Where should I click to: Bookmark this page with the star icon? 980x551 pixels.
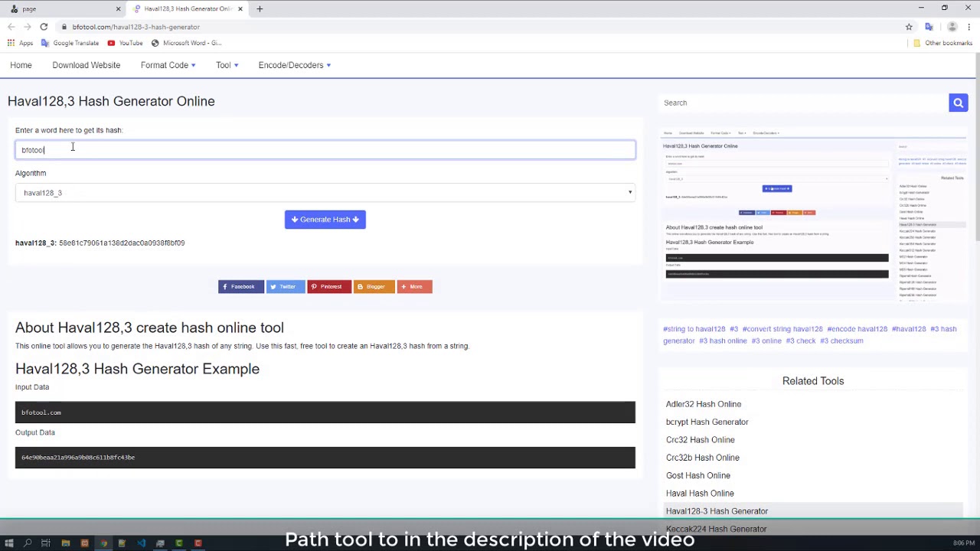[x=909, y=27]
